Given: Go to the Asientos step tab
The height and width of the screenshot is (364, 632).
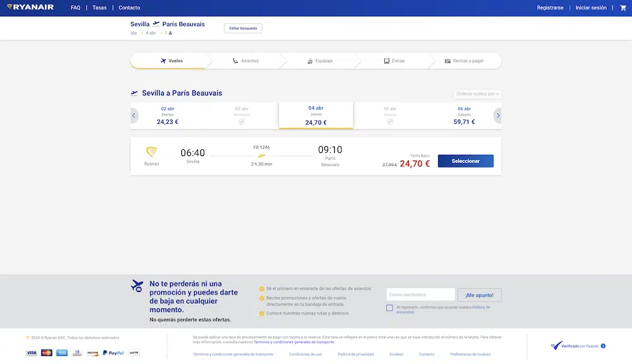Looking at the screenshot, I should pyautogui.click(x=245, y=61).
